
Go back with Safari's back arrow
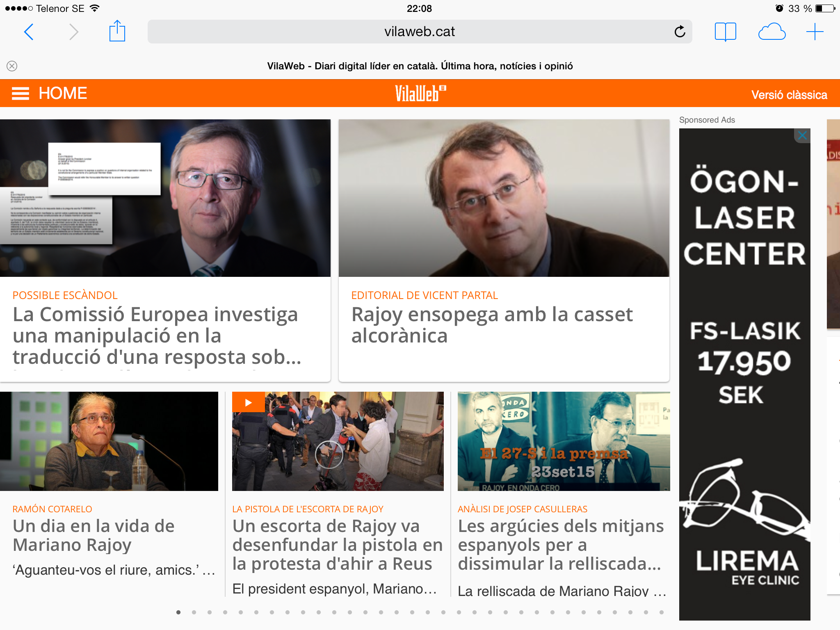tap(29, 32)
